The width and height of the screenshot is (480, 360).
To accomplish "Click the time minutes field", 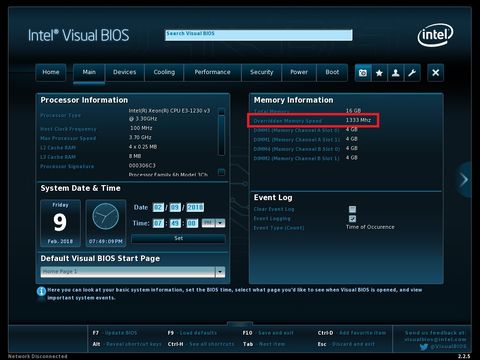I will pos(175,223).
